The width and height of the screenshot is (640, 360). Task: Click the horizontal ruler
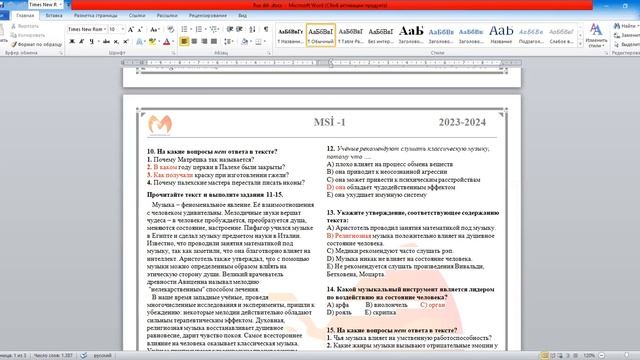(322, 62)
